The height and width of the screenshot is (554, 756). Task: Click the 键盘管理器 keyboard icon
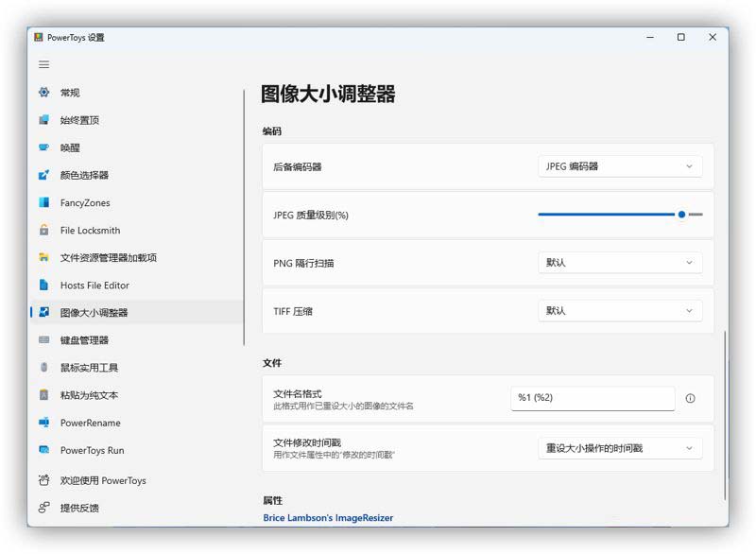(x=43, y=340)
